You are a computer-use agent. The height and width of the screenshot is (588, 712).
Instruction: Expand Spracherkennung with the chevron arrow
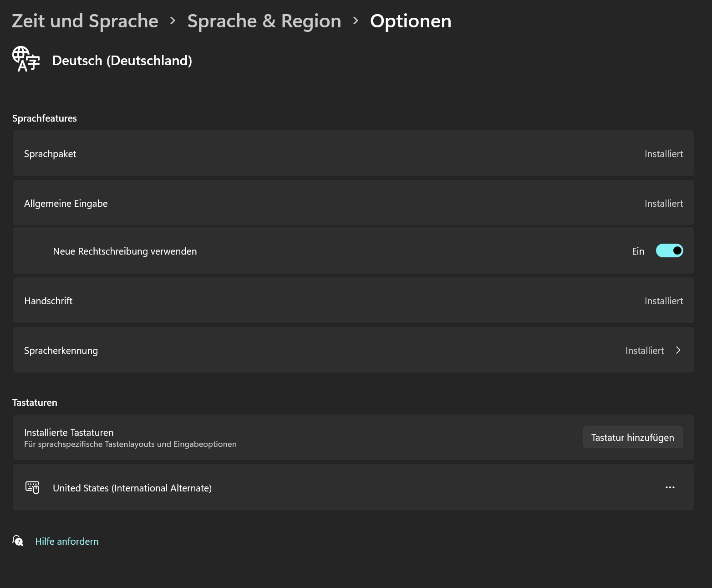tap(678, 350)
